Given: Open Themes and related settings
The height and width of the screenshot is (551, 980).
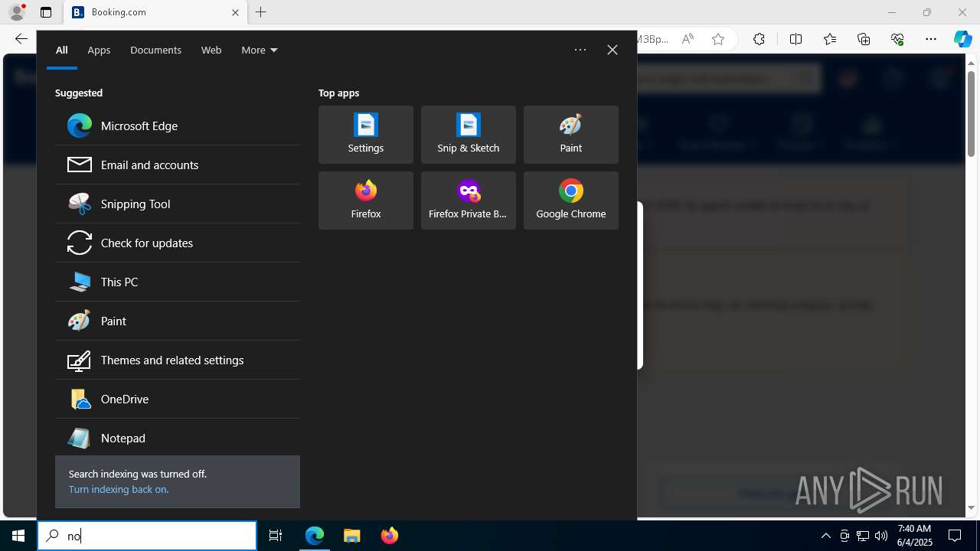Looking at the screenshot, I should (178, 360).
